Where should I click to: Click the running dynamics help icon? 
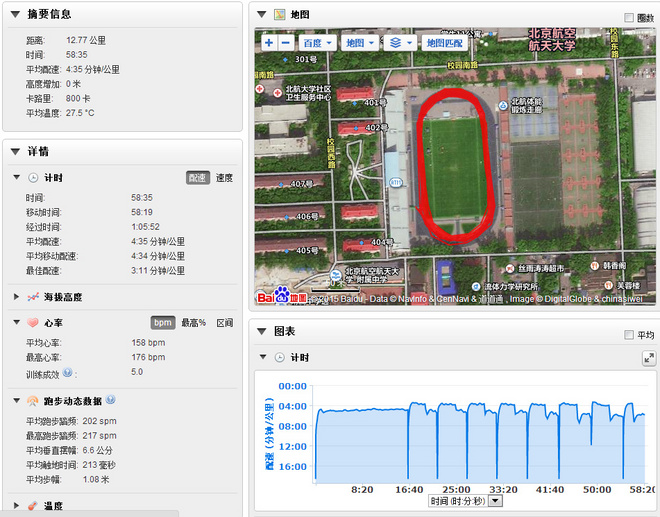click(110, 400)
